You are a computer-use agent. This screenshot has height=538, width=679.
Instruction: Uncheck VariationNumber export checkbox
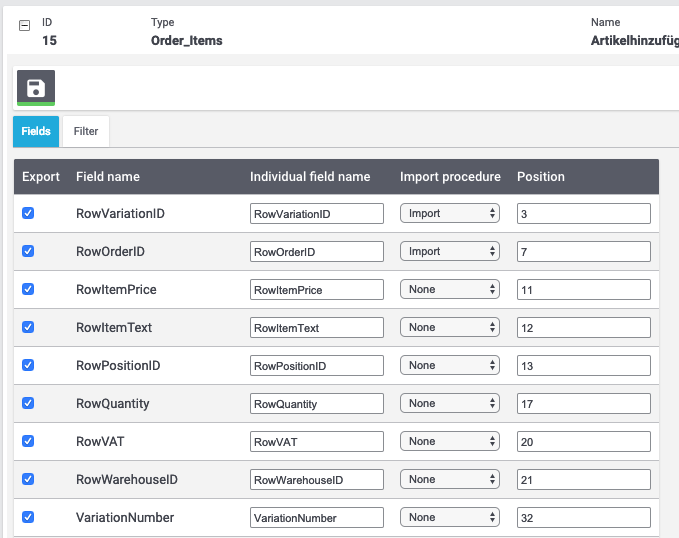[28, 517]
